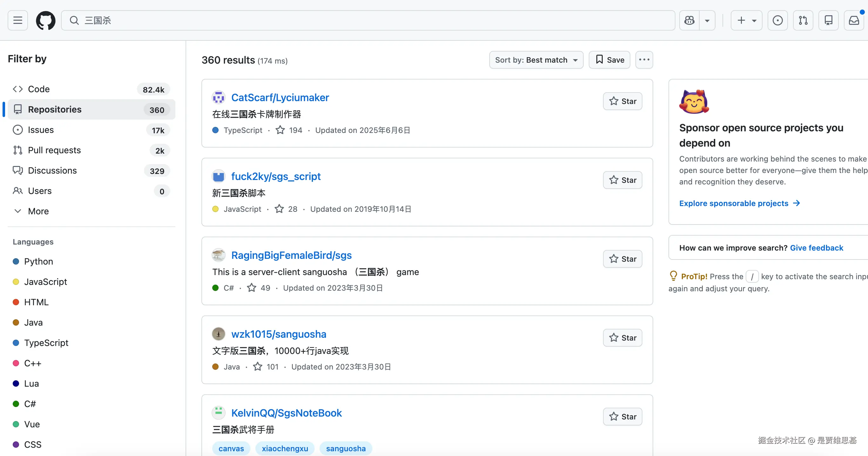Filter results by JavaScript language
The height and width of the screenshot is (456, 868).
pos(40,282)
